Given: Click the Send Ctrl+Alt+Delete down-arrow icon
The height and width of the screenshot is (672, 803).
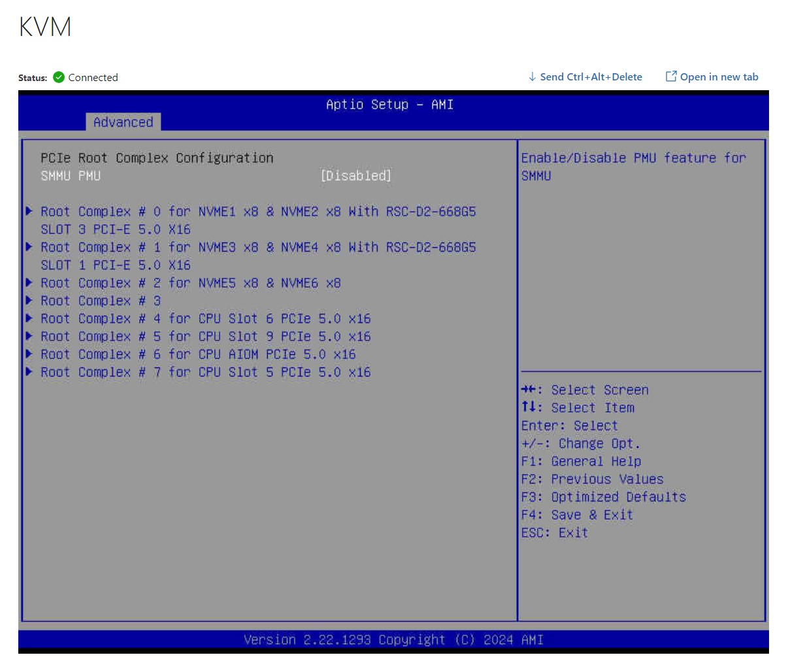Looking at the screenshot, I should click(533, 76).
